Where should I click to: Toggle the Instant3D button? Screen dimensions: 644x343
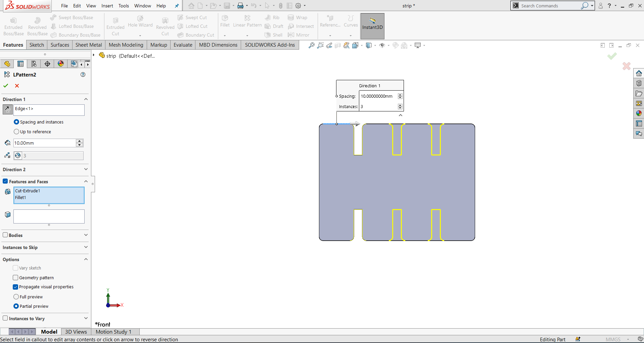coord(372,26)
